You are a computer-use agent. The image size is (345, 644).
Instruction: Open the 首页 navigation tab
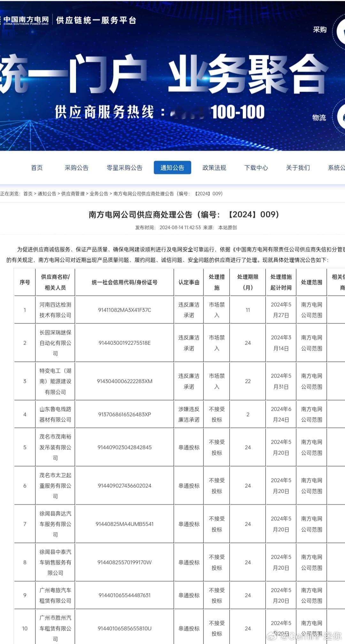[37, 168]
